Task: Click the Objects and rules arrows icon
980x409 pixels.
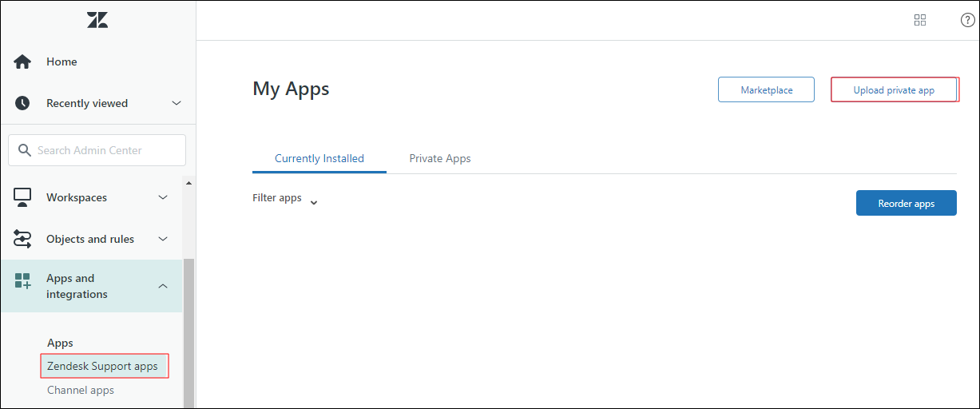Action: (x=22, y=239)
